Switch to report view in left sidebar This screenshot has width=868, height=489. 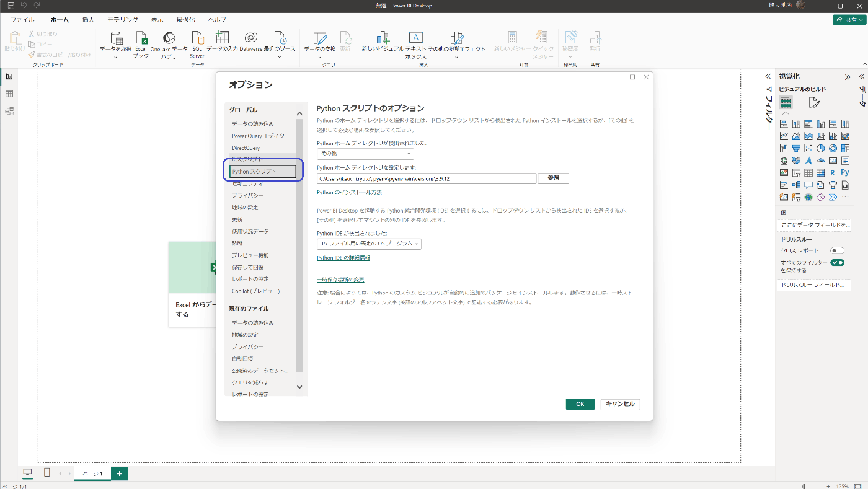pos(9,76)
